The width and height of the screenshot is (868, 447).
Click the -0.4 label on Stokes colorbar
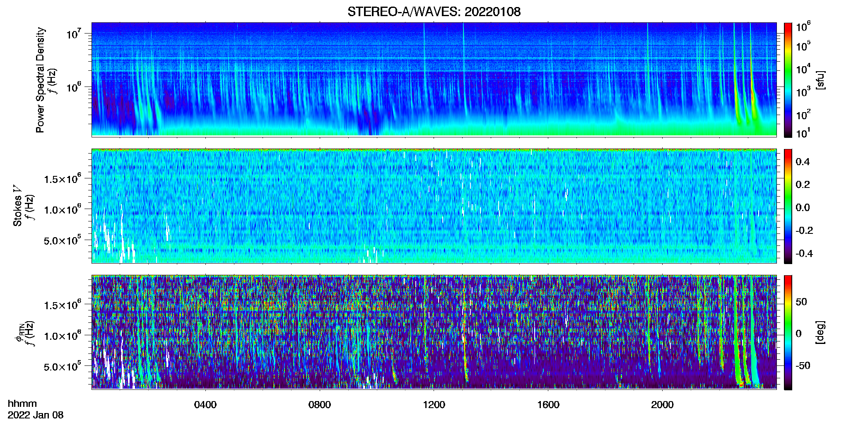[x=804, y=254]
